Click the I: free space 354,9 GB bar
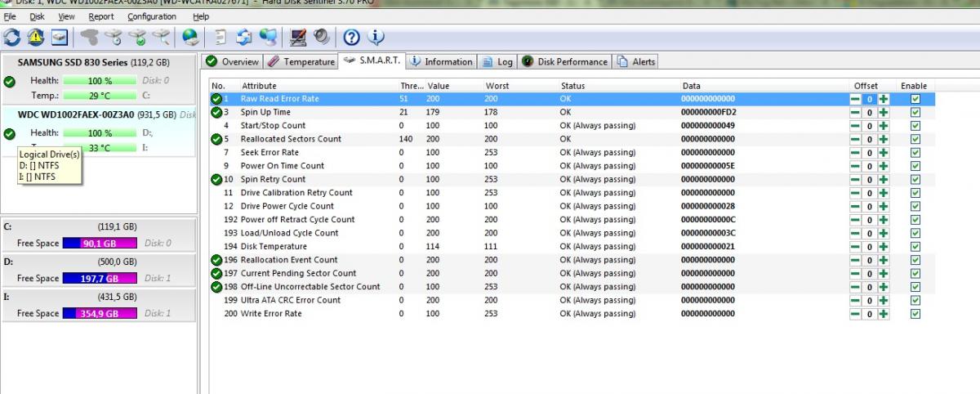Viewport: 980px width, 394px height. pyautogui.click(x=100, y=313)
